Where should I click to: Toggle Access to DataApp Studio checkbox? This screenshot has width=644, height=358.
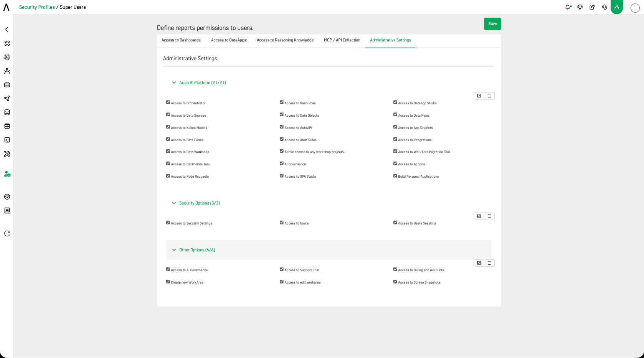point(395,102)
